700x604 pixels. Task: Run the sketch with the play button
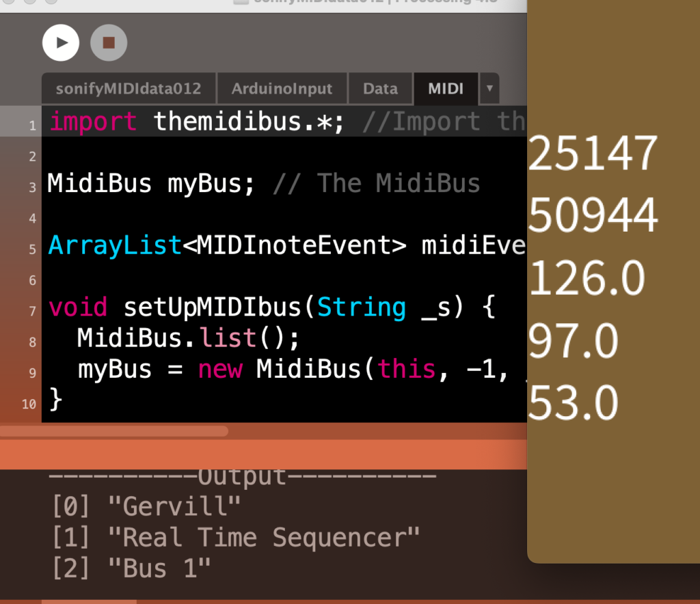(x=61, y=42)
